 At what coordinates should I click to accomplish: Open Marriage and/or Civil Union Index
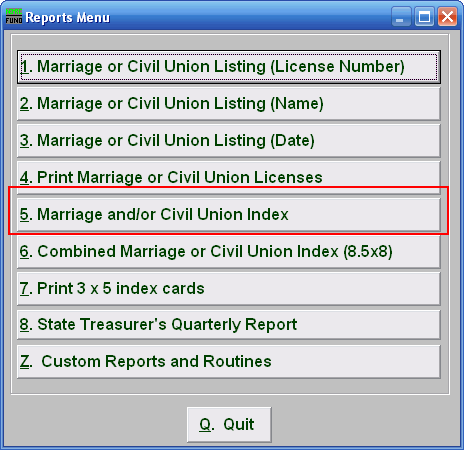point(229,214)
